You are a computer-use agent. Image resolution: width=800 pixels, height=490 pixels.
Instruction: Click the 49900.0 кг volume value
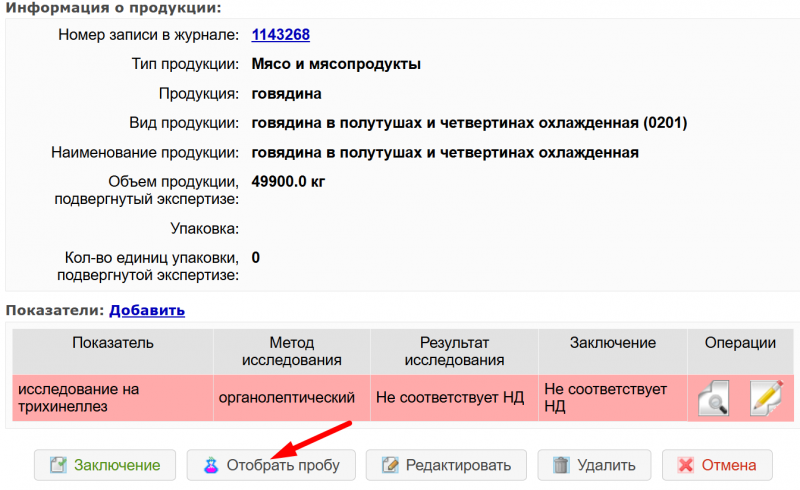click(x=288, y=182)
